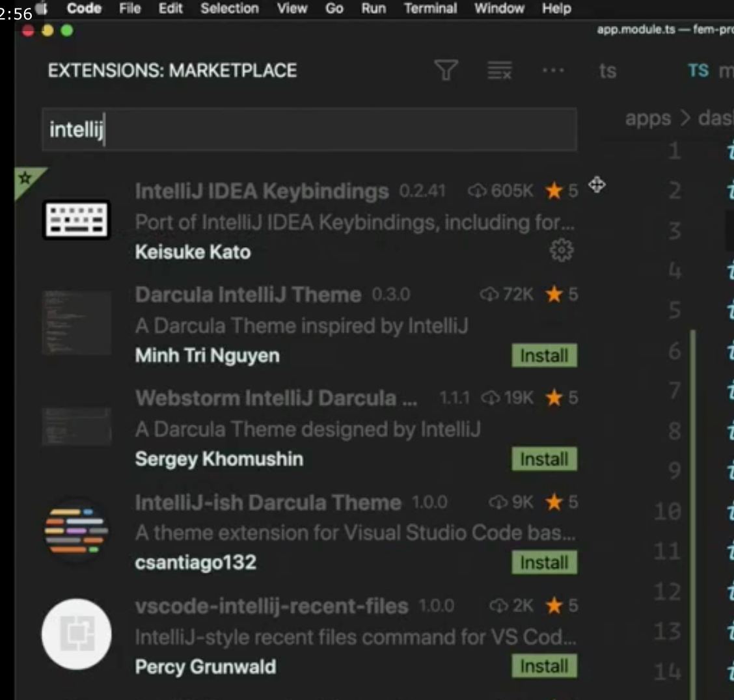
Task: Install vscode-intellij-recent-files extension
Action: [544, 666]
